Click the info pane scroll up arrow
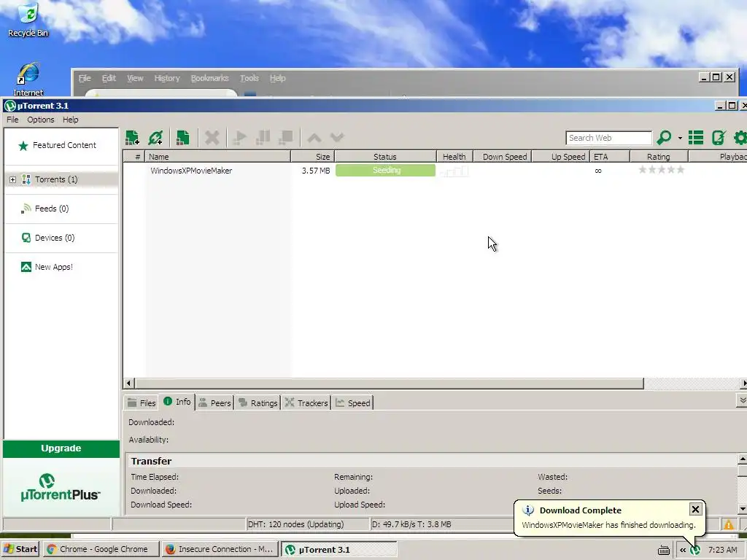The height and width of the screenshot is (560, 747). 742,459
